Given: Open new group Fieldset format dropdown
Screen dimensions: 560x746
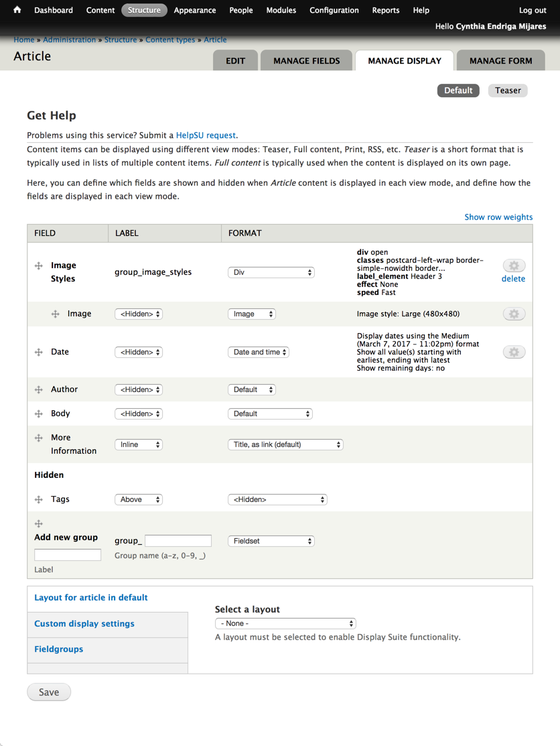Looking at the screenshot, I should (271, 541).
